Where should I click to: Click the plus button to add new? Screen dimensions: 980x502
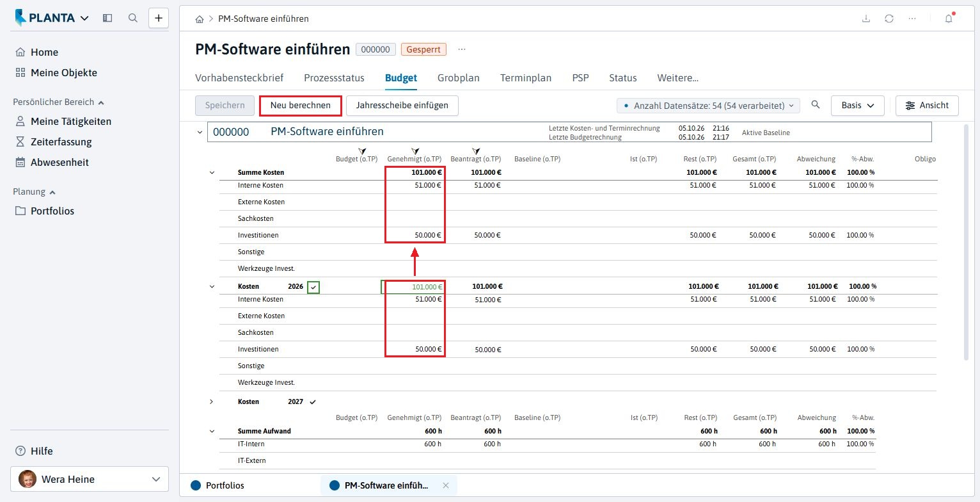tap(159, 18)
